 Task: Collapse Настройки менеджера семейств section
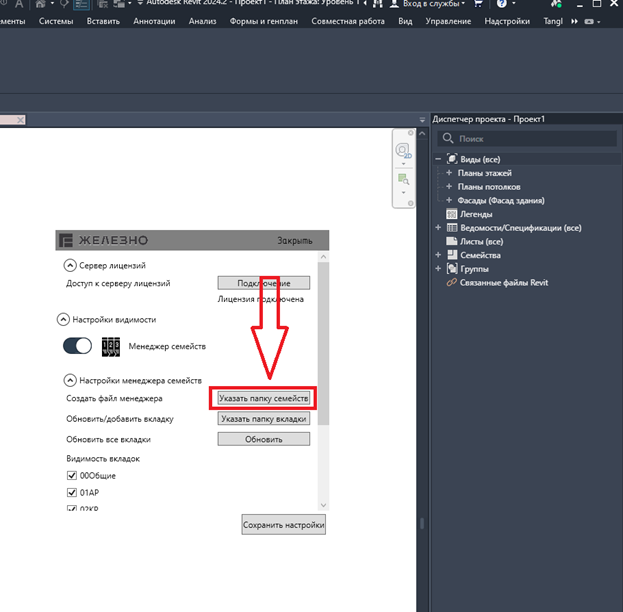pos(70,380)
